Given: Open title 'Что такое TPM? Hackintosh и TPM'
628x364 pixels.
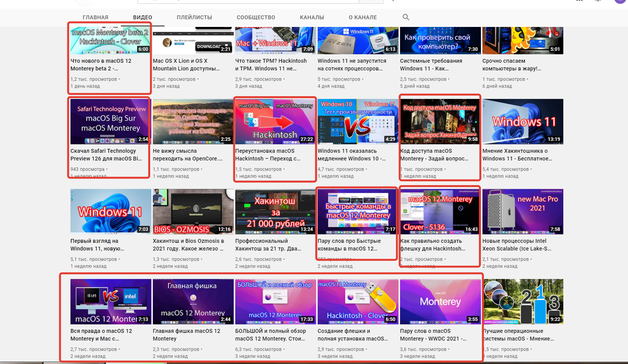Looking at the screenshot, I should tap(271, 65).
